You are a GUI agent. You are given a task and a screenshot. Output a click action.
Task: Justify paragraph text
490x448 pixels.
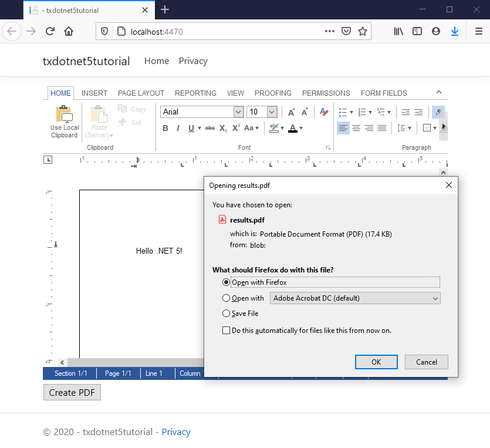(x=382, y=128)
